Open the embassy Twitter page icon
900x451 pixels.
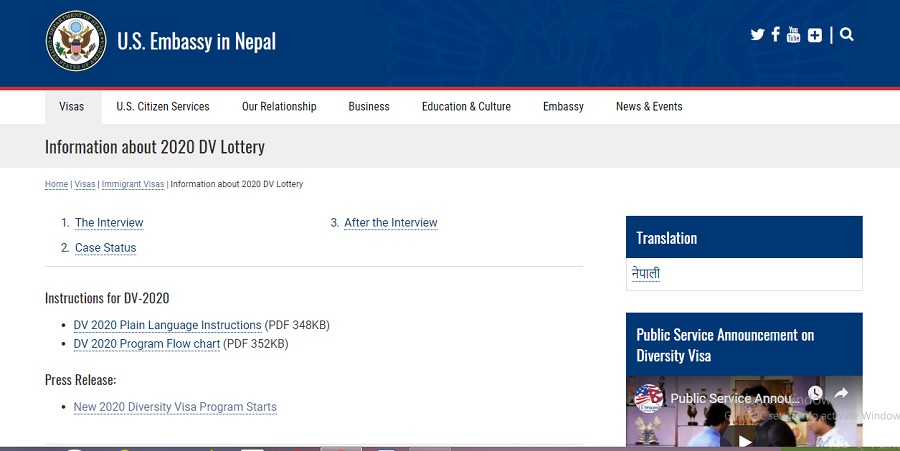point(757,35)
